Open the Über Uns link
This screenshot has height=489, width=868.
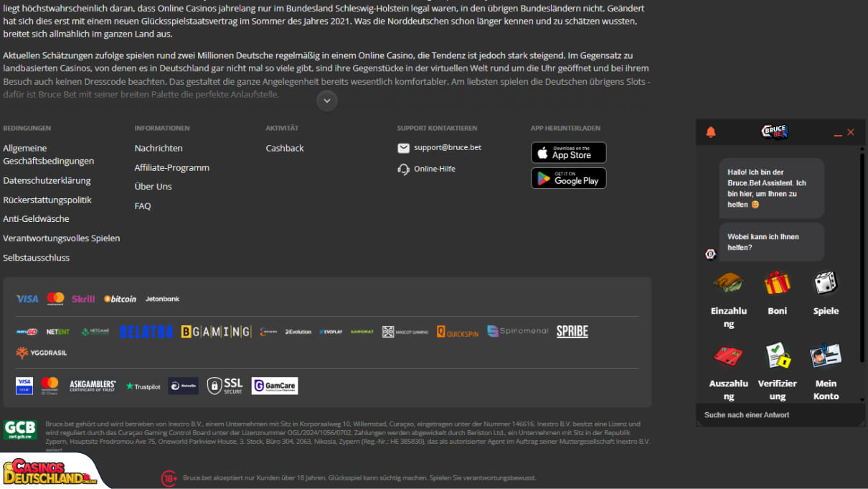pyautogui.click(x=153, y=186)
